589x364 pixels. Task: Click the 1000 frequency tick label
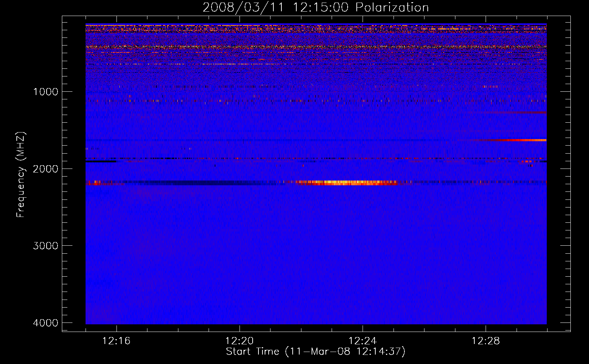(46, 92)
